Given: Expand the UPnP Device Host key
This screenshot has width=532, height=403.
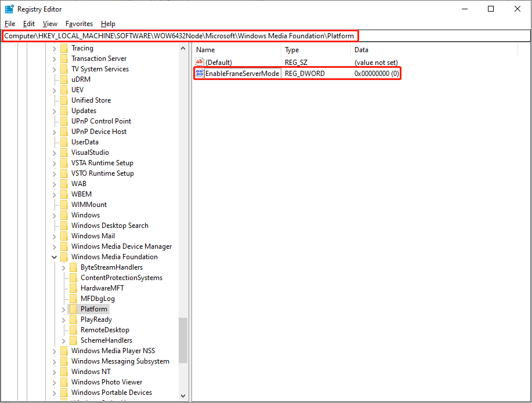Looking at the screenshot, I should pos(55,132).
